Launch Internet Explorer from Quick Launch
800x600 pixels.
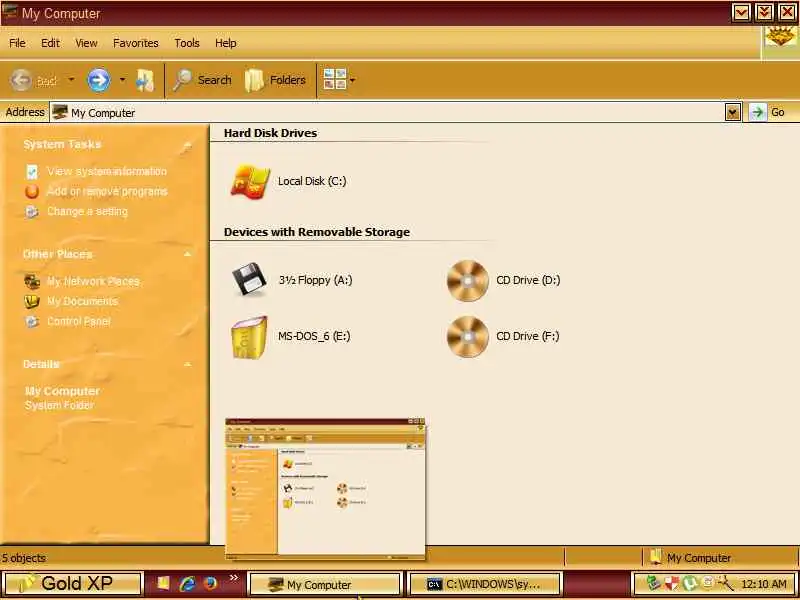187,583
